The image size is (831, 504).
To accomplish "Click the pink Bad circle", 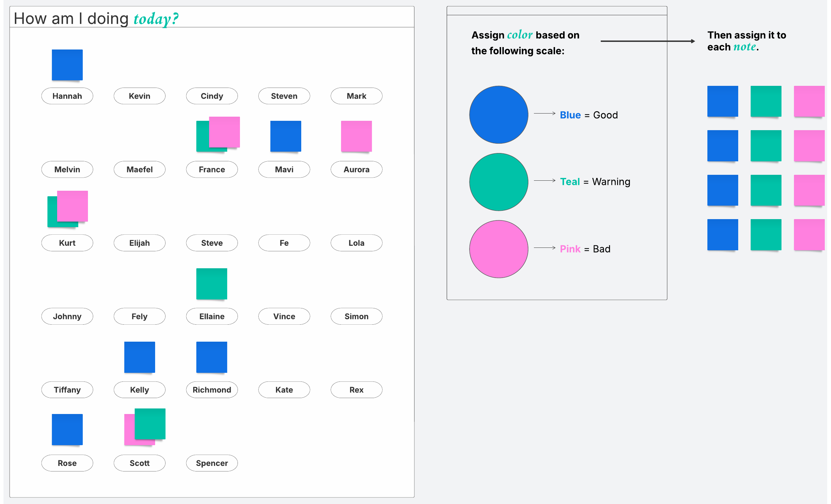I will (499, 249).
